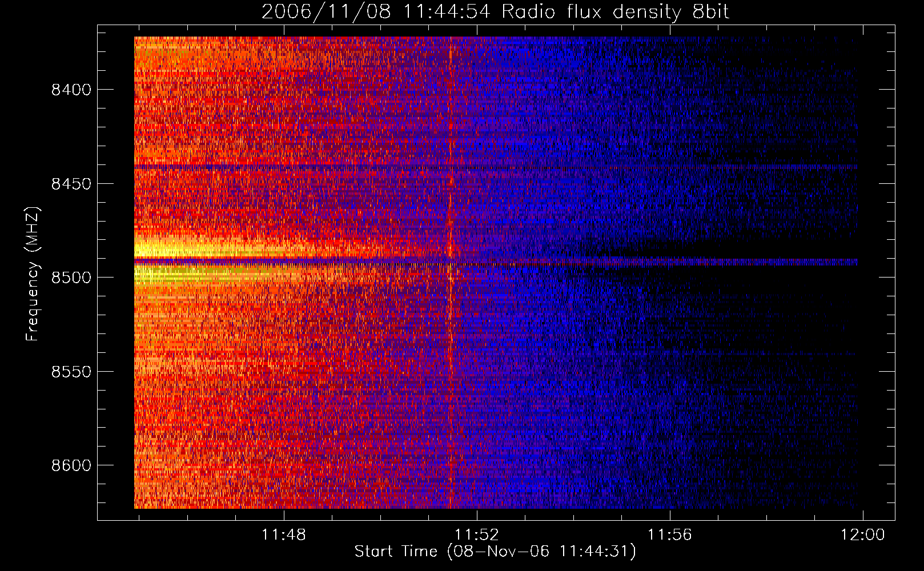Click the 11:56 time tick label
The image size is (924, 571).
tap(669, 535)
